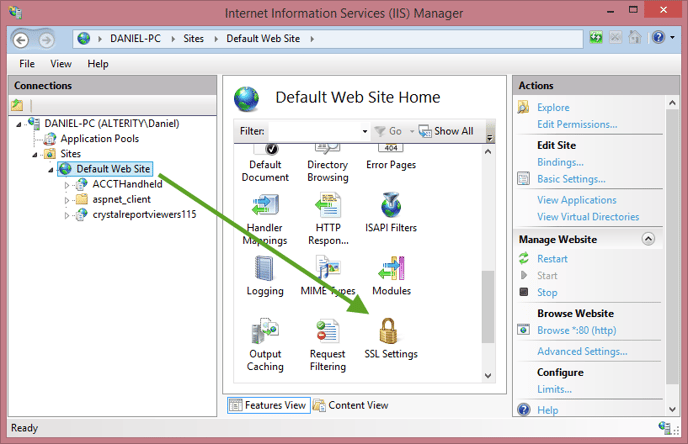Open the File menu

click(27, 64)
